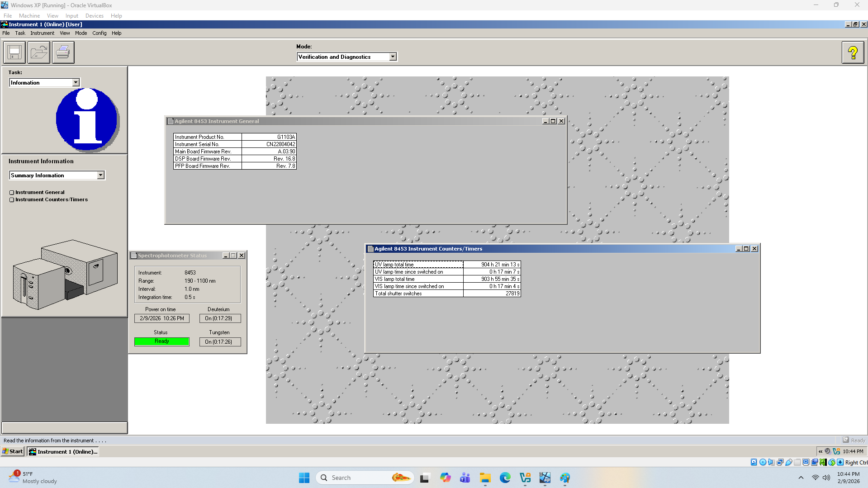The image size is (868, 488).
Task: Open the Config menu
Action: [100, 33]
